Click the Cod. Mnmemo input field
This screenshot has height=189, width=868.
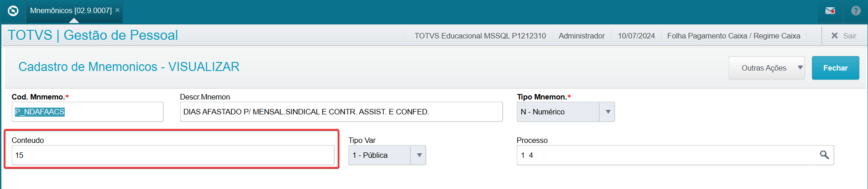pyautogui.click(x=87, y=112)
